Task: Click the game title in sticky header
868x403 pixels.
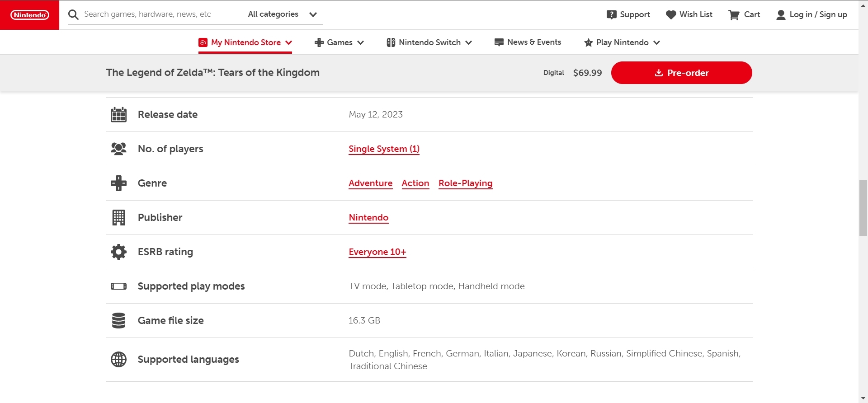Action: point(212,73)
